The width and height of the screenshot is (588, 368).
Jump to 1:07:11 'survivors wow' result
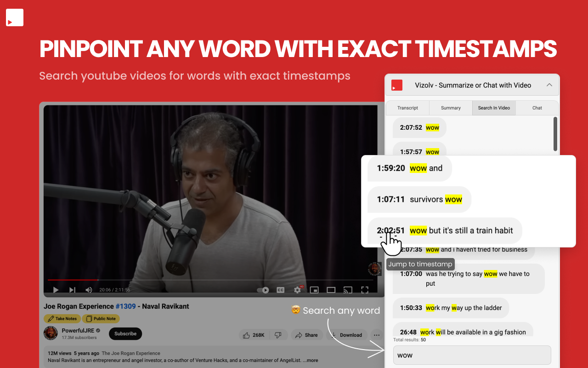coord(419,200)
